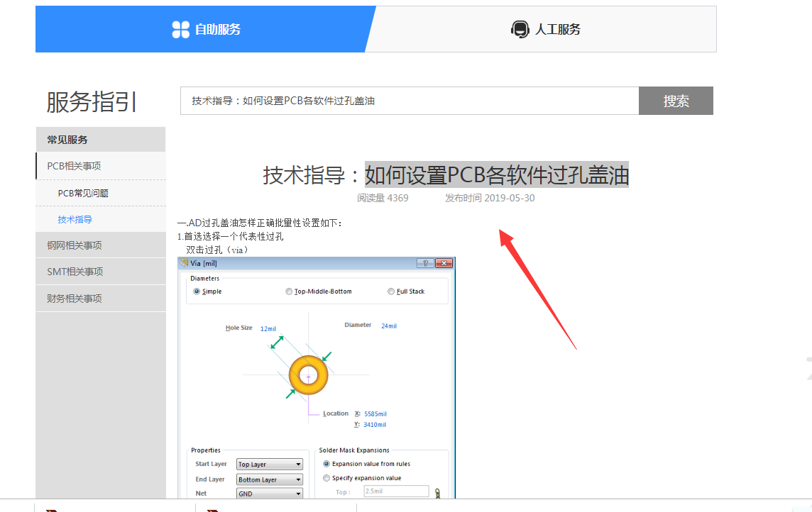Viewport: 812px width, 512px height.
Task: Click the solder mask chain-link lock icon
Action: pos(438,491)
